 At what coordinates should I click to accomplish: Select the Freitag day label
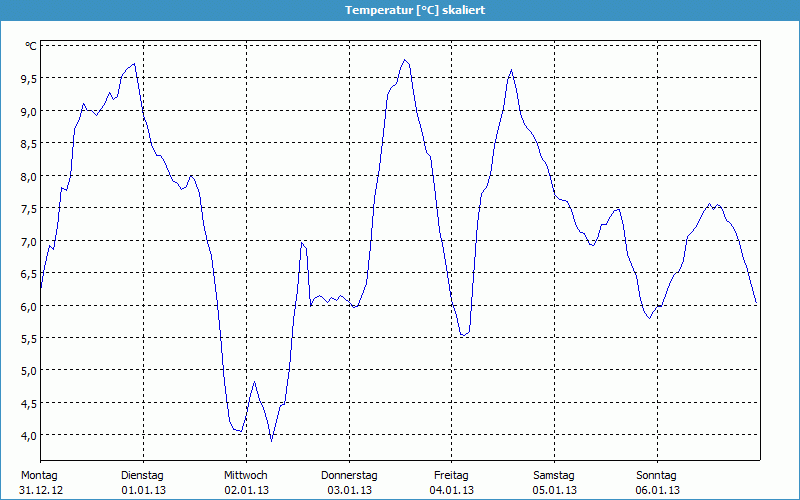(x=451, y=475)
